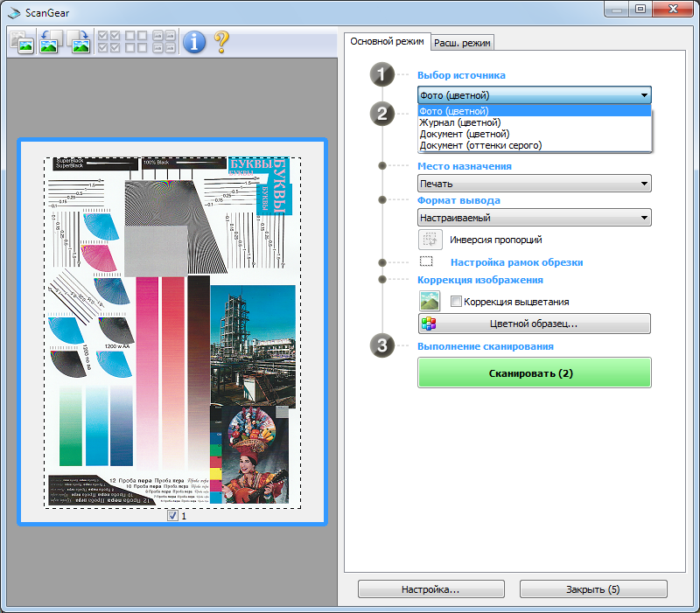
Task: Open the Настраиваемый output format dropdown
Action: (535, 218)
